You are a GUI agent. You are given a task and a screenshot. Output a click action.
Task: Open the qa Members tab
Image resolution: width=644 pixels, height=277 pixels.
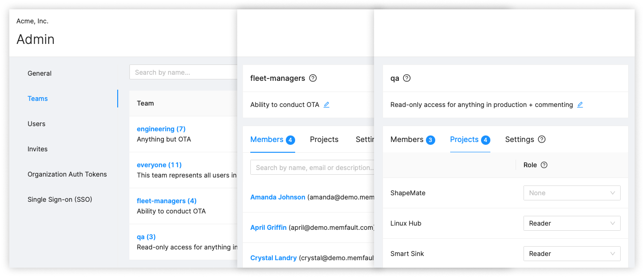click(407, 139)
